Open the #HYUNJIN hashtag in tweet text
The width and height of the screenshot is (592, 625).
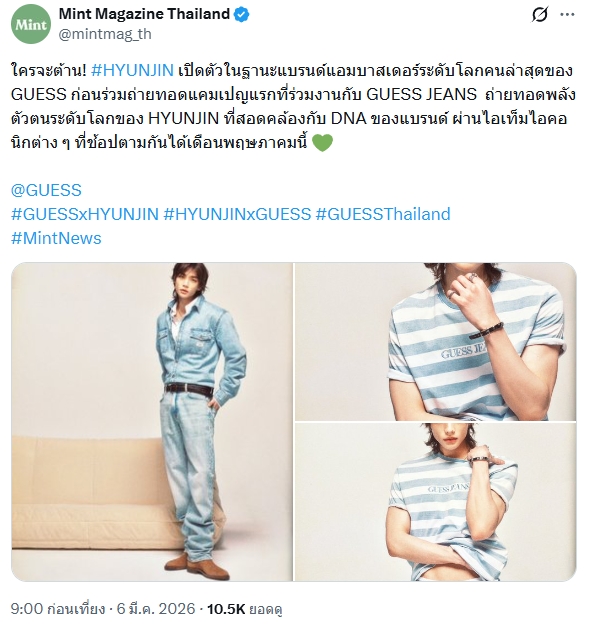(x=132, y=71)
